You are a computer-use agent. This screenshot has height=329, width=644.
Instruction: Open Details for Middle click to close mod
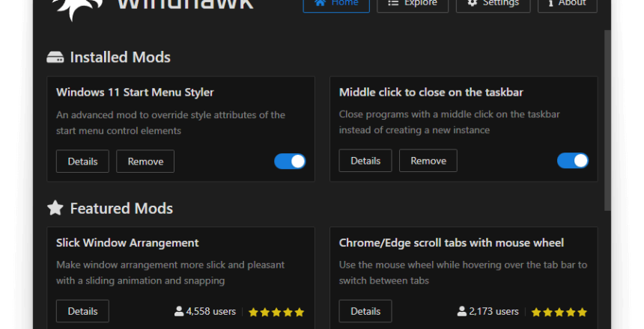tap(365, 161)
